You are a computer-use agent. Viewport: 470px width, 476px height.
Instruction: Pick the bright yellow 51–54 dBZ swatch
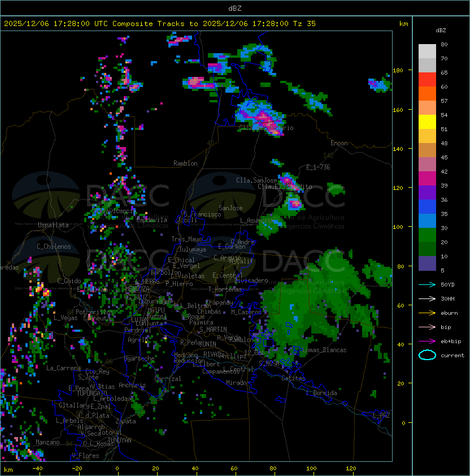(x=427, y=122)
